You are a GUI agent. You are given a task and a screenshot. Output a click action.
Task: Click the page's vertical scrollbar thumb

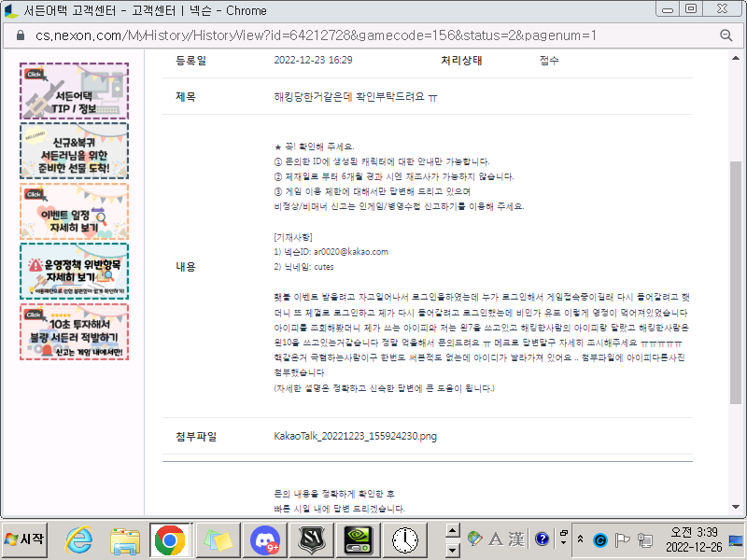[736, 308]
